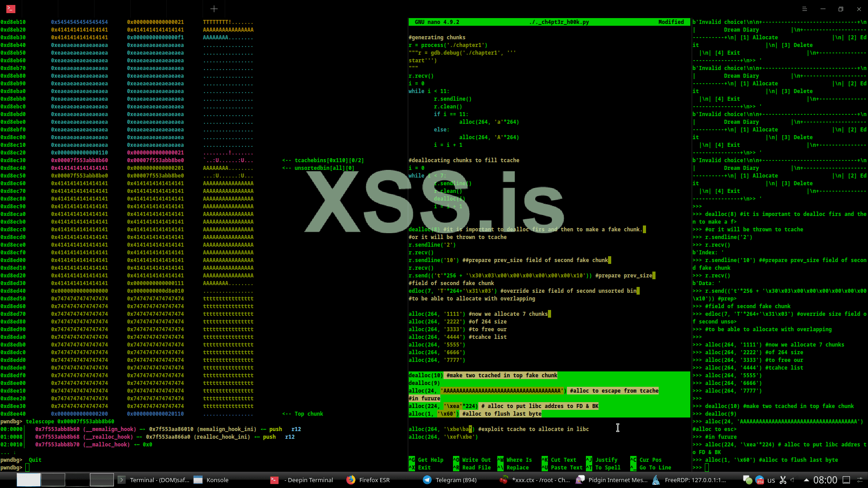Image resolution: width=868 pixels, height=488 pixels.
Task: Expand hidden system tray icons arrow
Action: tap(806, 480)
